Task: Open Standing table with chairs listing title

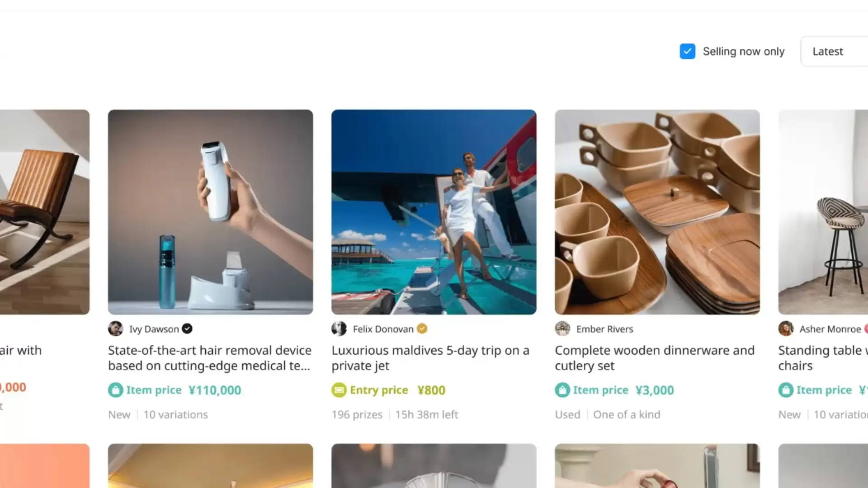Action: point(823,358)
